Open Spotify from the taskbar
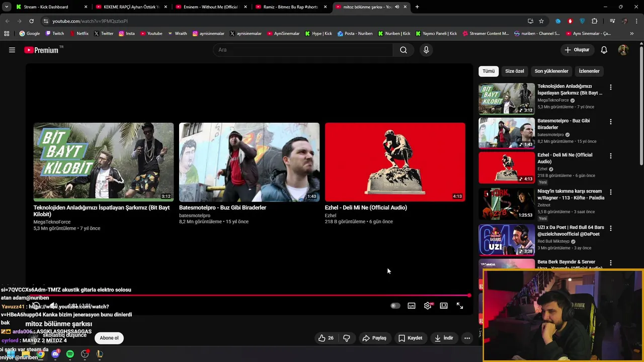This screenshot has width=644, height=362. (70, 354)
